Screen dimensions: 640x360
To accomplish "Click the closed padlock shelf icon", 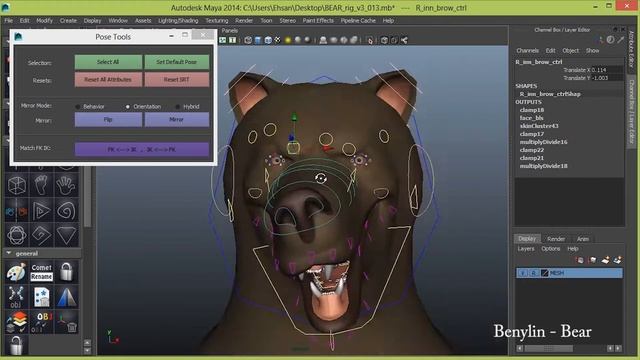I will (66, 272).
